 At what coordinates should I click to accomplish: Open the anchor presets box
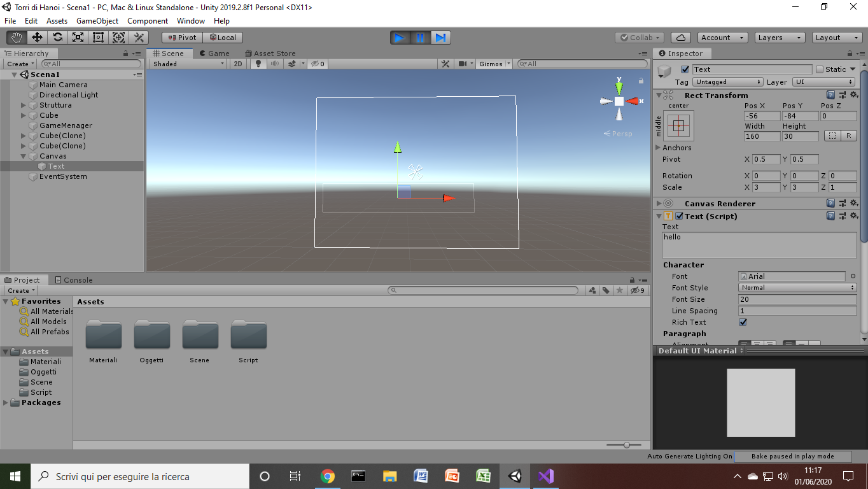[678, 126]
